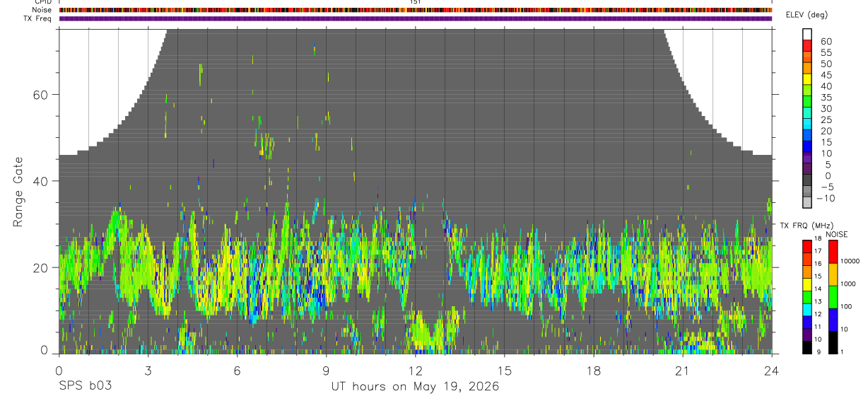The height and width of the screenshot is (401, 868).
Task: Click the multicolored Noise strip above the plot
Action: point(416,10)
